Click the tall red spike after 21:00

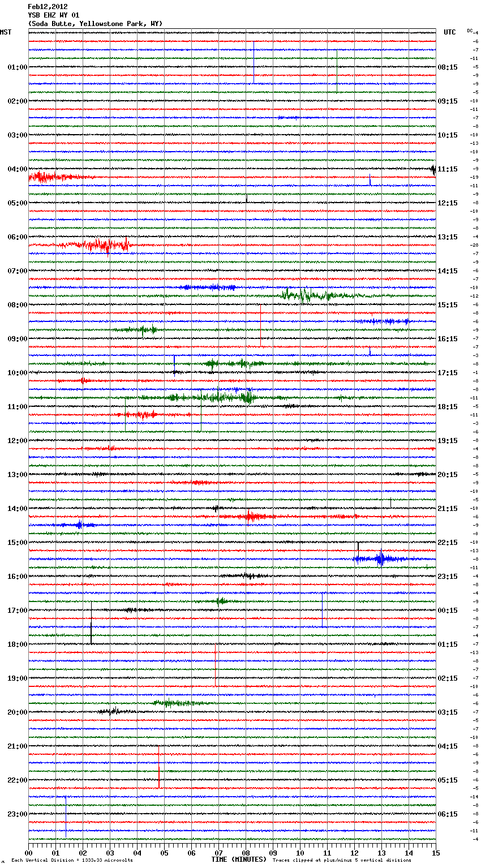point(159,767)
